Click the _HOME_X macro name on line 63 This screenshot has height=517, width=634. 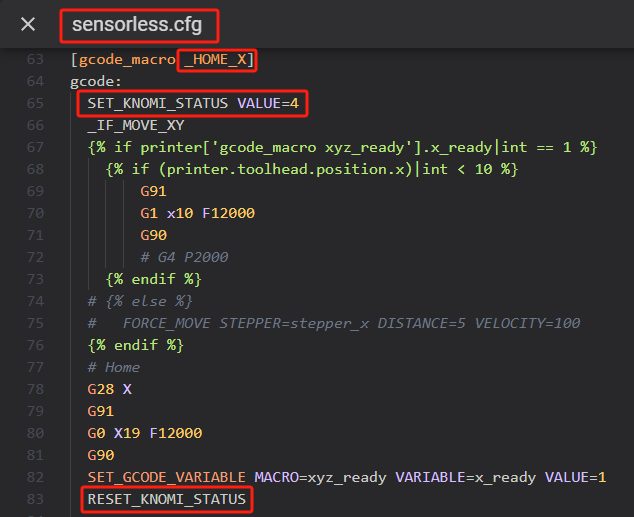217,60
